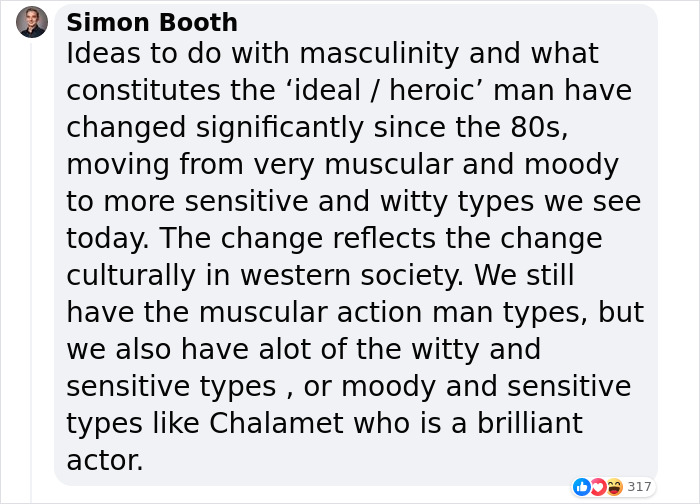Click the word 'western' in the comment
Screen dimensions: 700x504
[x=295, y=276]
